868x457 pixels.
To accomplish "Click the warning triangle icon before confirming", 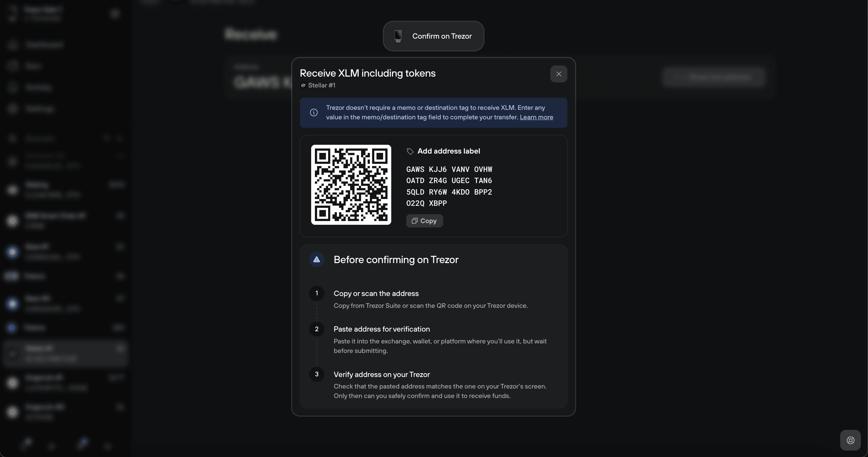I will [317, 259].
